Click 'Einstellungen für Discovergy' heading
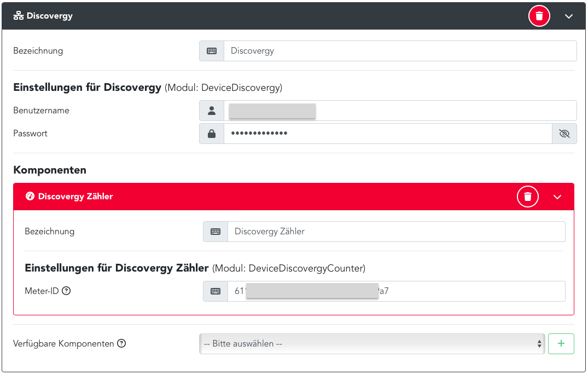588x375 pixels. [x=88, y=88]
